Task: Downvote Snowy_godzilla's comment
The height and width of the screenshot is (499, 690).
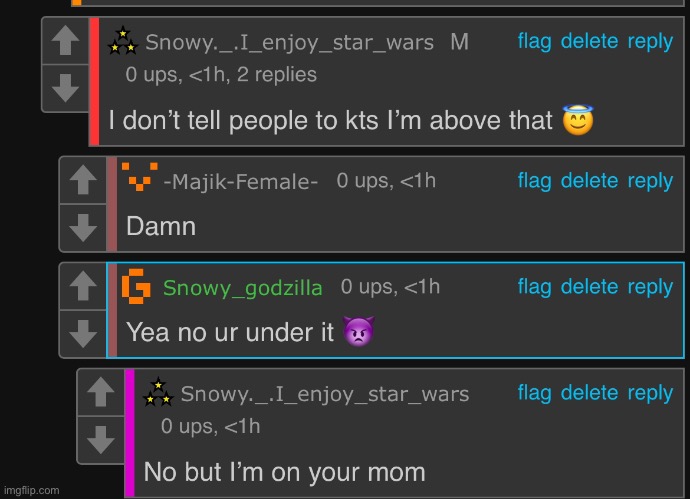Action: (83, 334)
